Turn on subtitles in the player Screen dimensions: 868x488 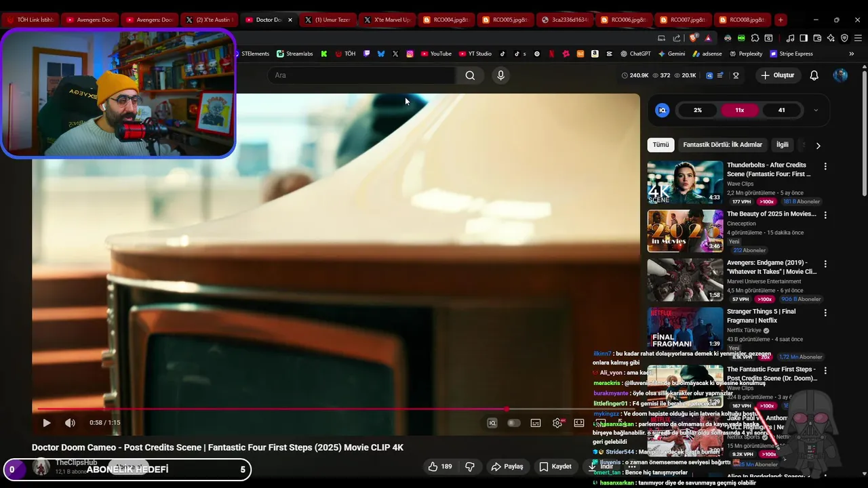536,423
